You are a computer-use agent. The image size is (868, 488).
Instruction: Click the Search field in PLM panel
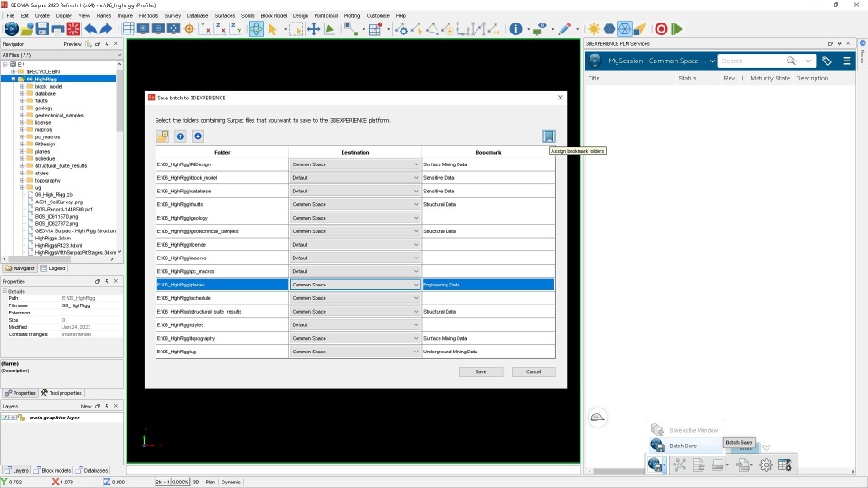click(751, 61)
